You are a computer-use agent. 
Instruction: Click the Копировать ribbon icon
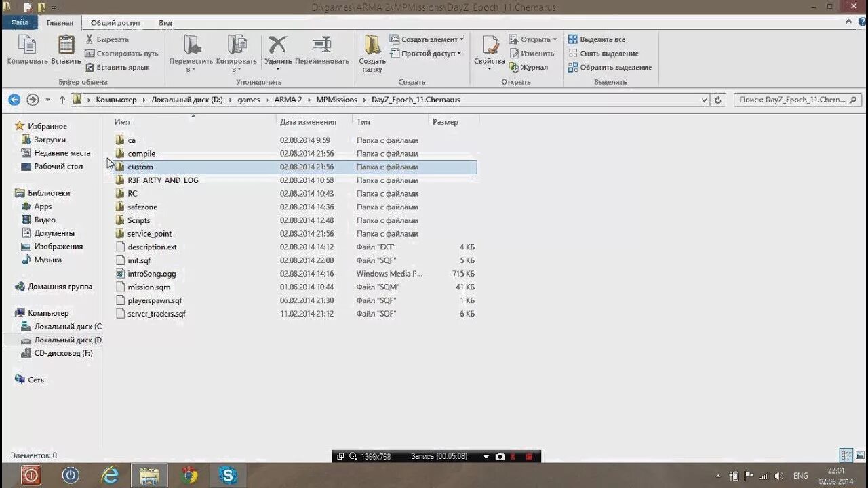tap(27, 51)
